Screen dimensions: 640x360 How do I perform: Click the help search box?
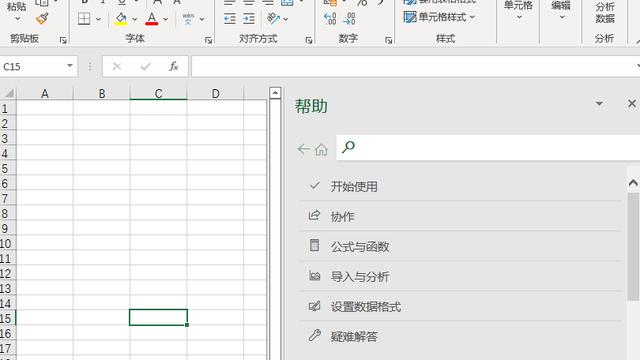click(x=488, y=147)
